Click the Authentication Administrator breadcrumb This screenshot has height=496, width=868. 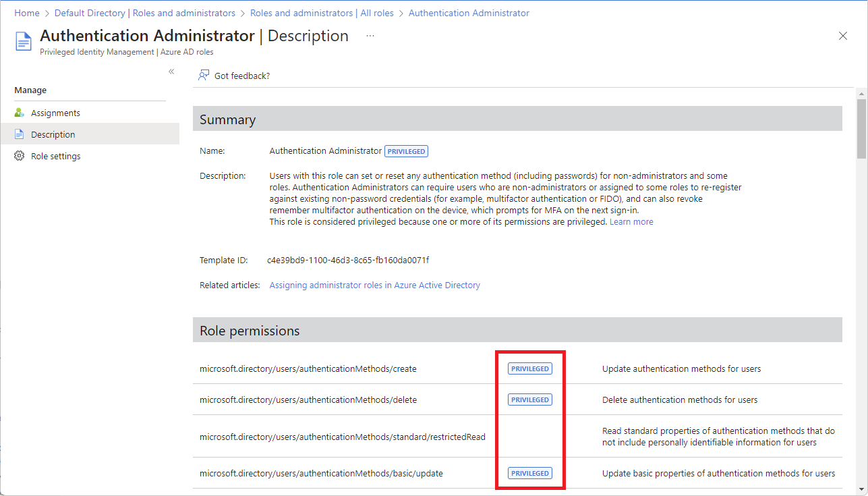tap(469, 13)
